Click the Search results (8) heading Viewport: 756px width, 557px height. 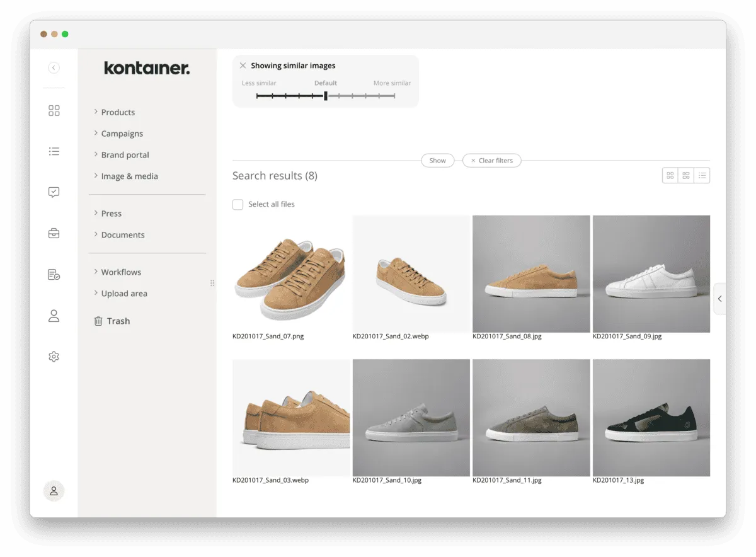[275, 176]
